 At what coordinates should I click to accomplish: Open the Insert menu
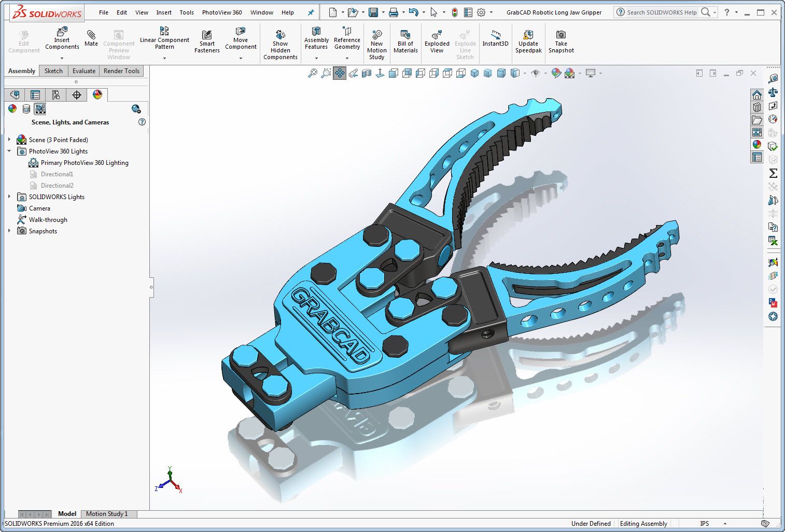(x=164, y=12)
